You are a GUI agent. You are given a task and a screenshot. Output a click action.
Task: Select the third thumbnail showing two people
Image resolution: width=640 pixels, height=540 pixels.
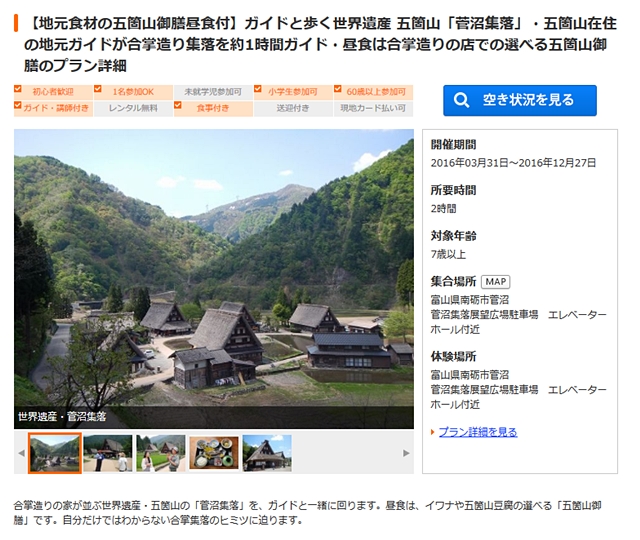pyautogui.click(x=161, y=453)
